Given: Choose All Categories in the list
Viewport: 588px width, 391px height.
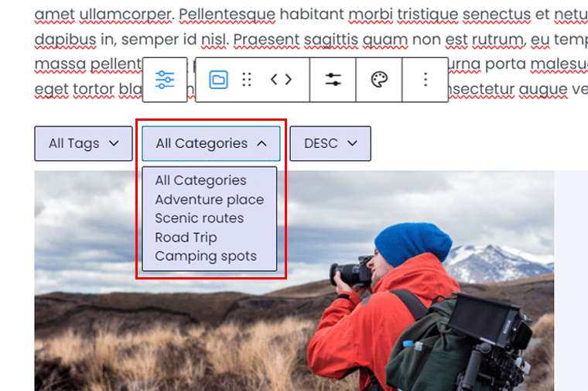Looking at the screenshot, I should click(200, 180).
